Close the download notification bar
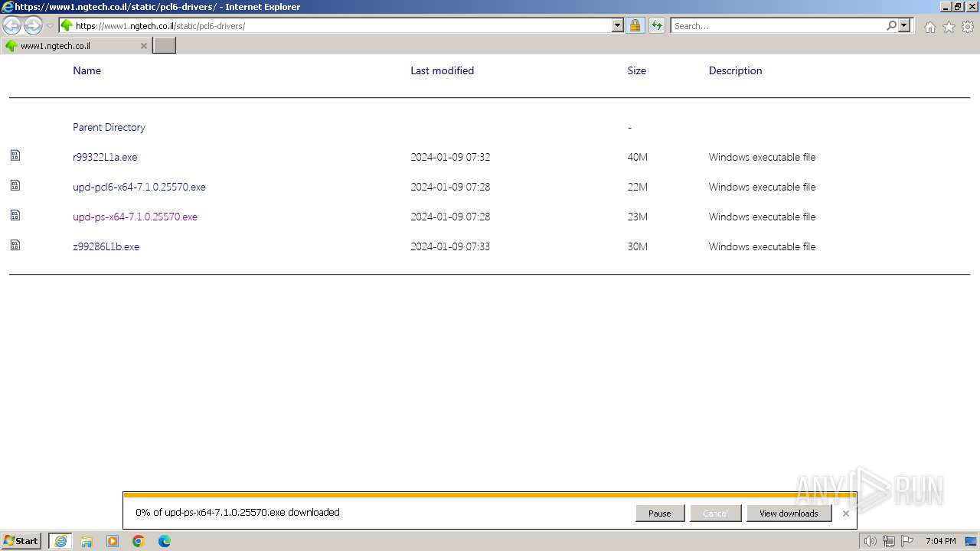 [845, 514]
